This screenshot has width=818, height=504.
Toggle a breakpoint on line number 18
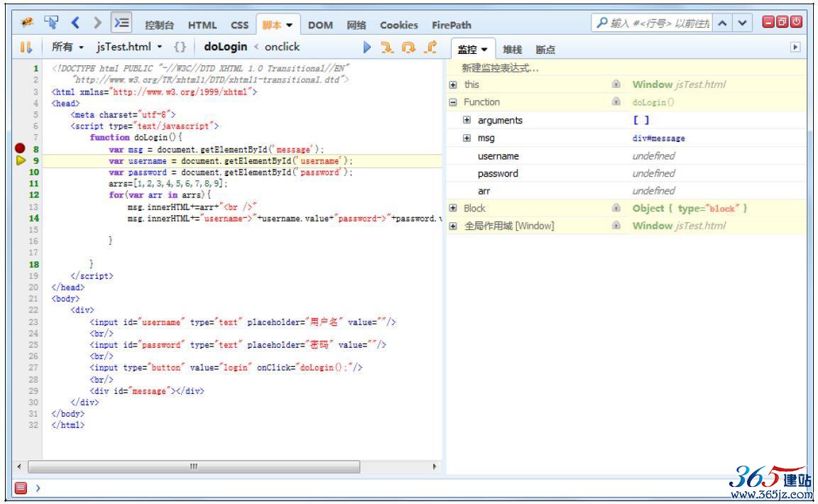(34, 265)
